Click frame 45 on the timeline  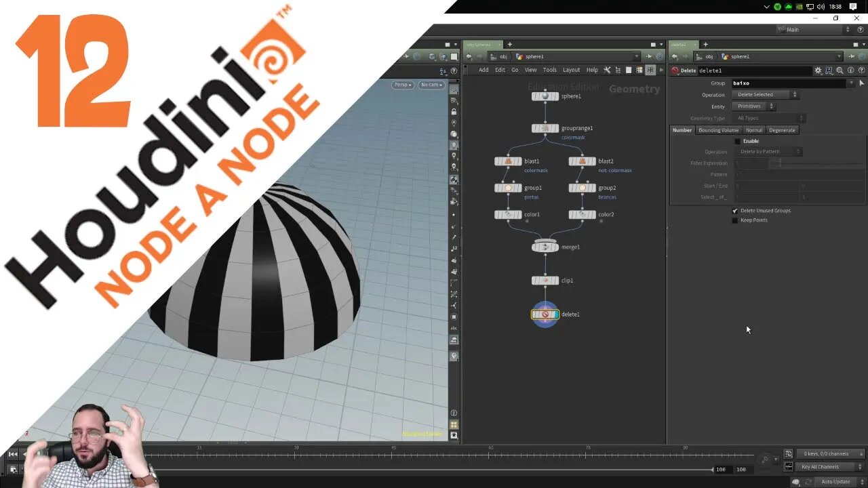[x=394, y=455]
